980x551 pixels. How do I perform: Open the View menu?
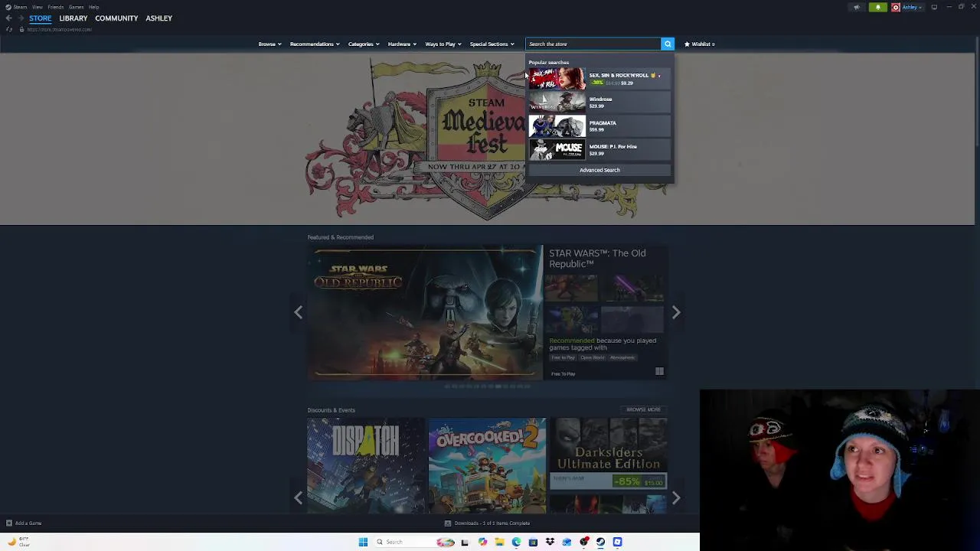tap(37, 7)
